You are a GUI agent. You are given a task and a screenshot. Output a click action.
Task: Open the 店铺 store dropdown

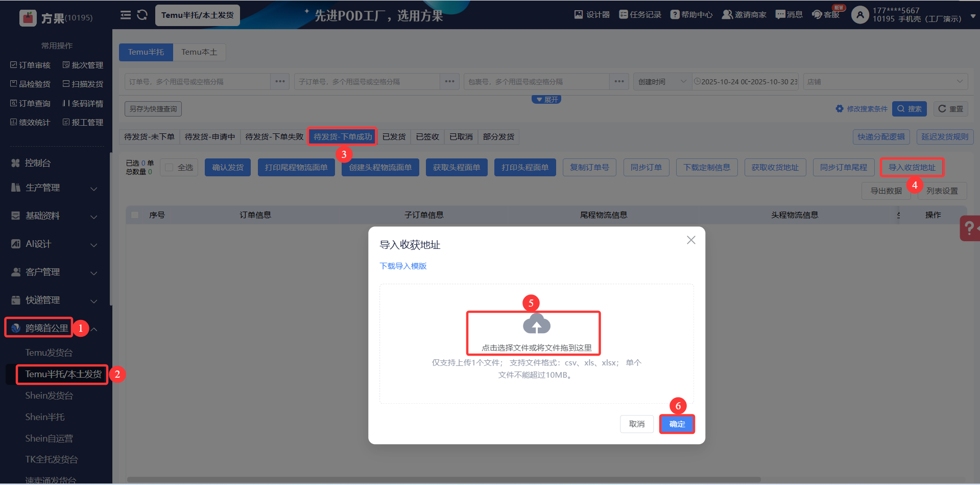point(886,82)
